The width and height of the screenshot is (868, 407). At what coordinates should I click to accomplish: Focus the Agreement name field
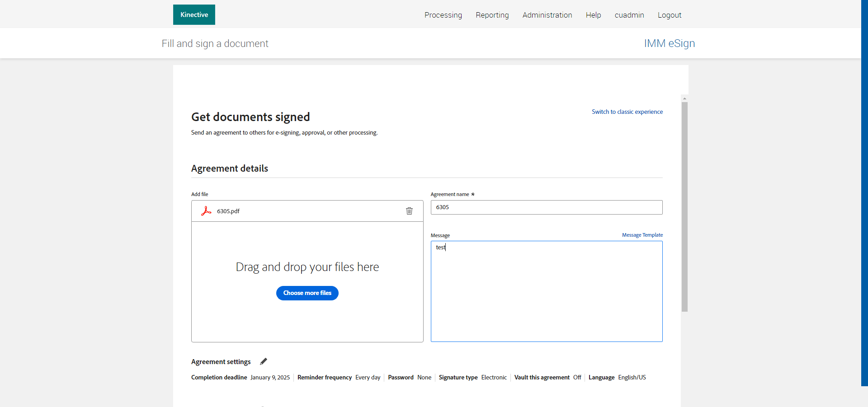coord(546,207)
